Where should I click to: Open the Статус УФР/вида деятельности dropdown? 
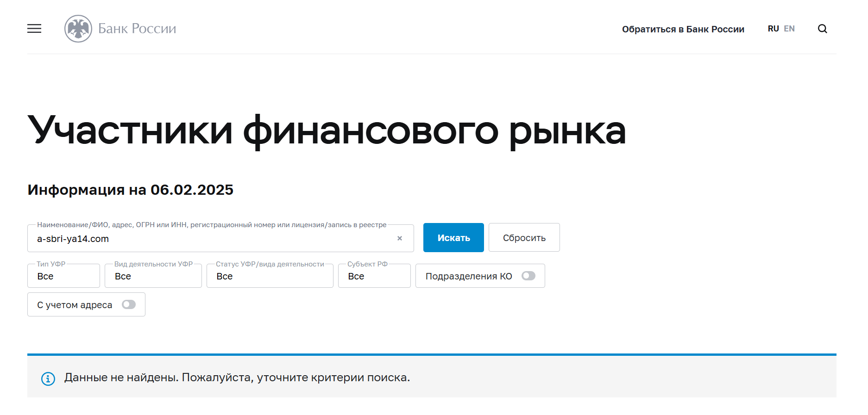(x=270, y=276)
